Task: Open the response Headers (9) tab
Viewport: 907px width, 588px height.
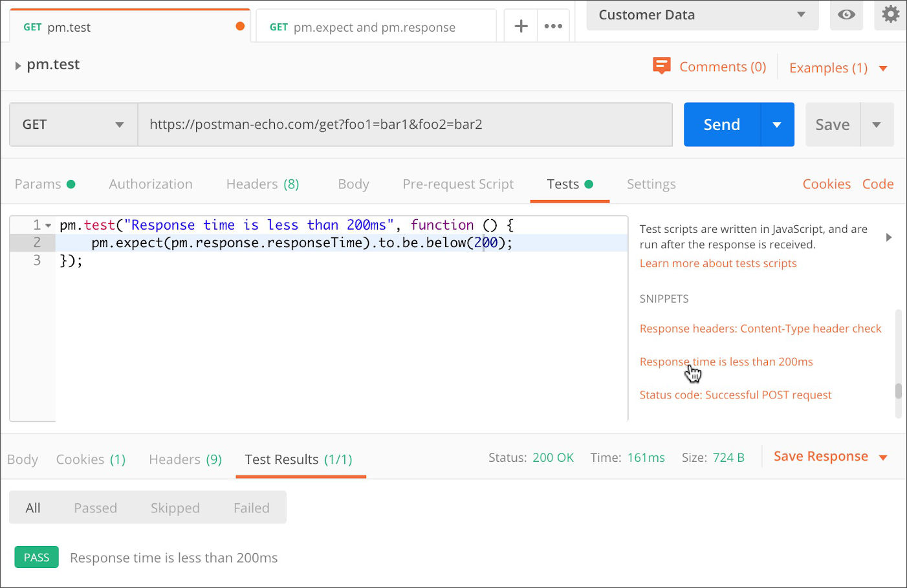Action: coord(185,459)
